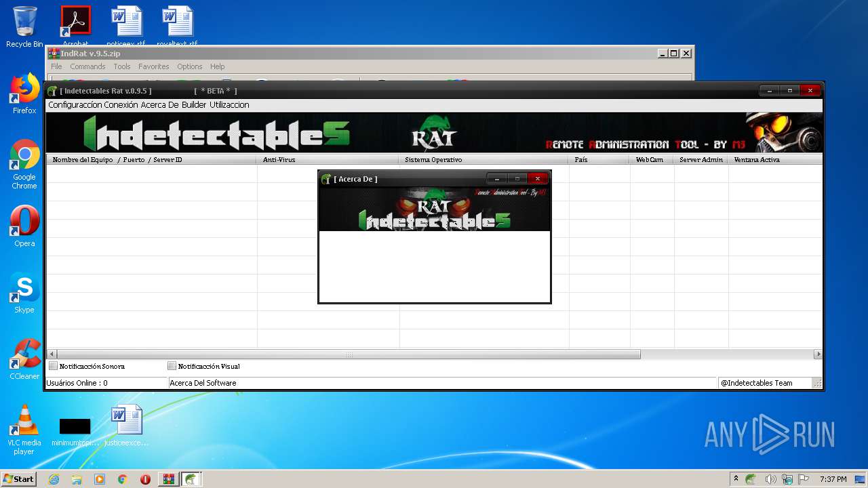Enable Notificacción Visual checkbox
This screenshot has width=868, height=488.
172,366
